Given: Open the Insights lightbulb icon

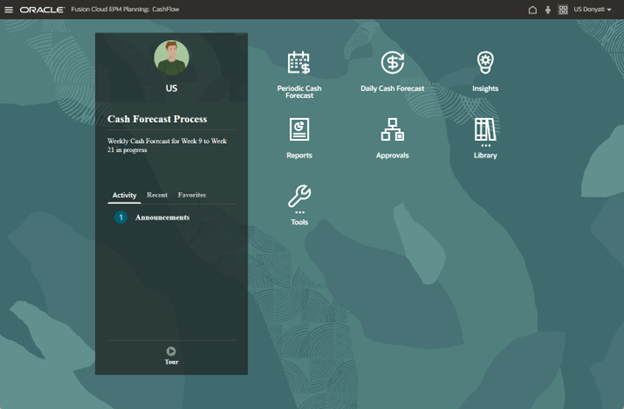Looking at the screenshot, I should click(x=485, y=63).
